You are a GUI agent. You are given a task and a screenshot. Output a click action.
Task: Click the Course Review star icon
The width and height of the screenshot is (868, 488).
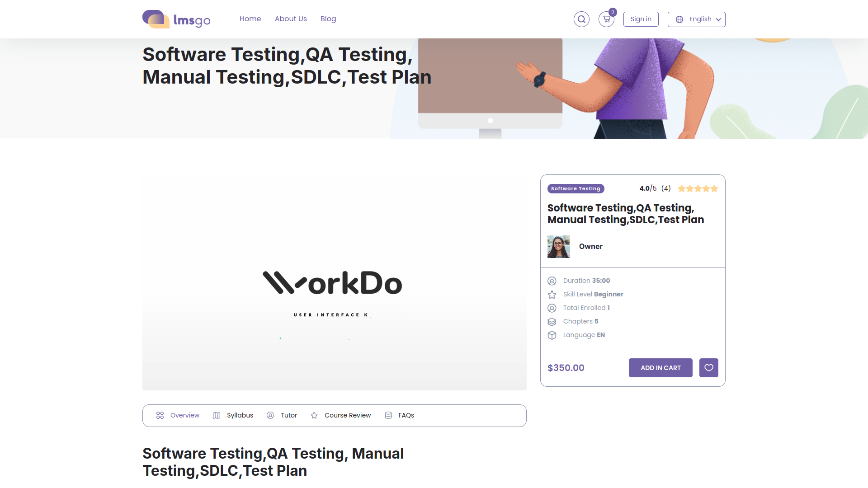click(314, 415)
